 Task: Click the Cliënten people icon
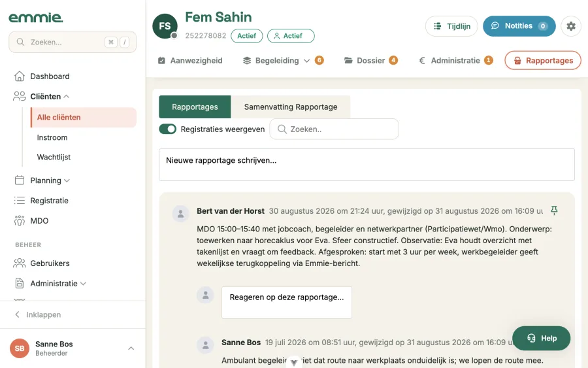(x=20, y=96)
